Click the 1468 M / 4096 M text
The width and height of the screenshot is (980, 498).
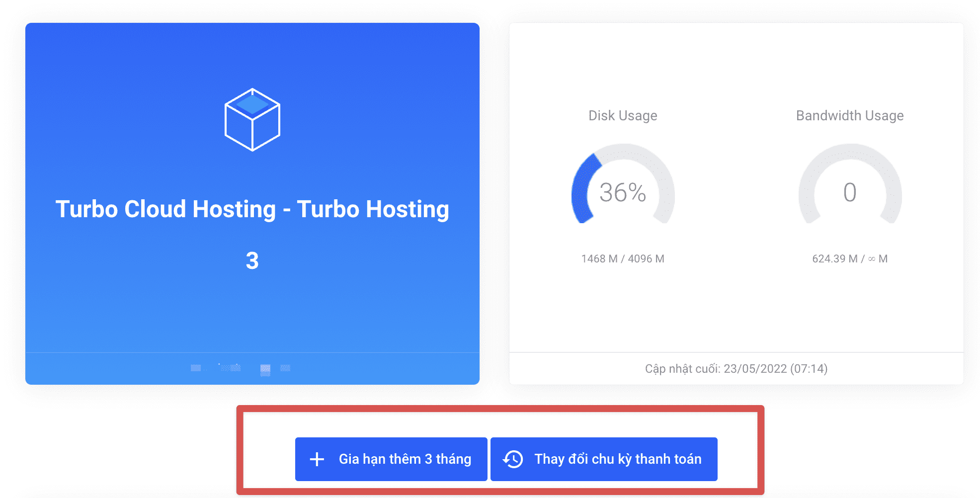[x=622, y=259]
